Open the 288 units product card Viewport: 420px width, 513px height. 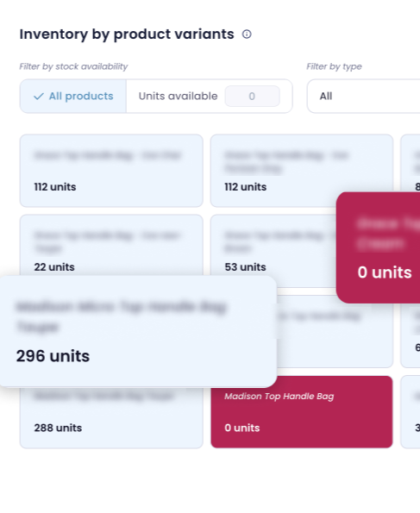pyautogui.click(x=111, y=418)
